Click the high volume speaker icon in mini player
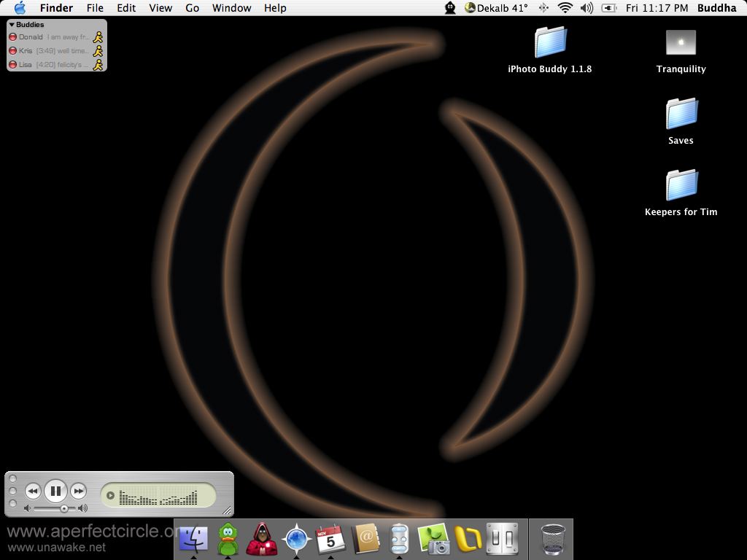 [x=83, y=508]
